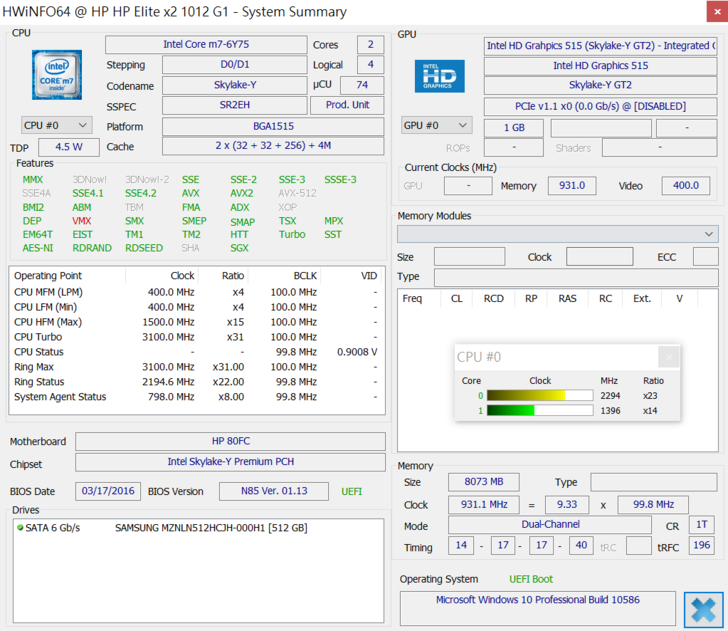The width and height of the screenshot is (728, 631).
Task: Click the Intel HD Graphics 515 field
Action: pyautogui.click(x=600, y=65)
